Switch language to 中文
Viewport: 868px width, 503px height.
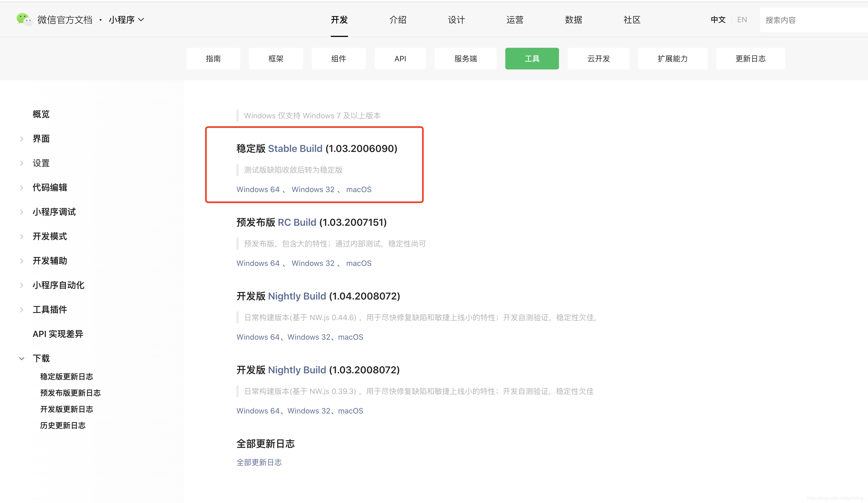(718, 20)
